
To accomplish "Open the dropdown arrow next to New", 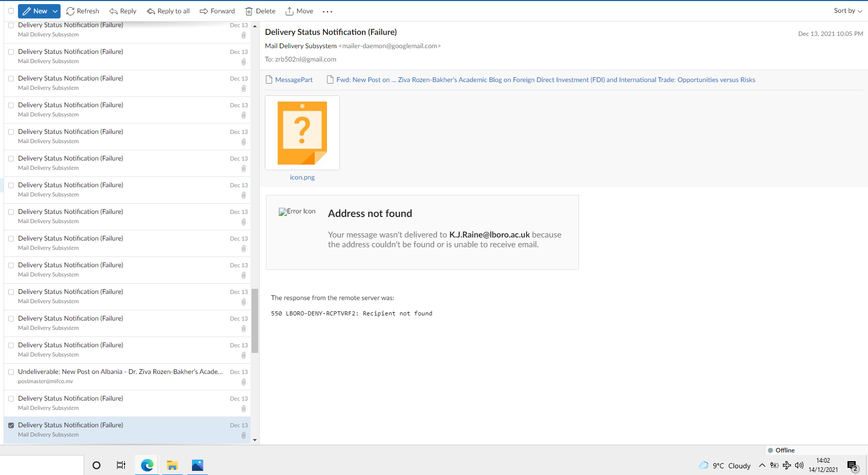I will 55,11.
